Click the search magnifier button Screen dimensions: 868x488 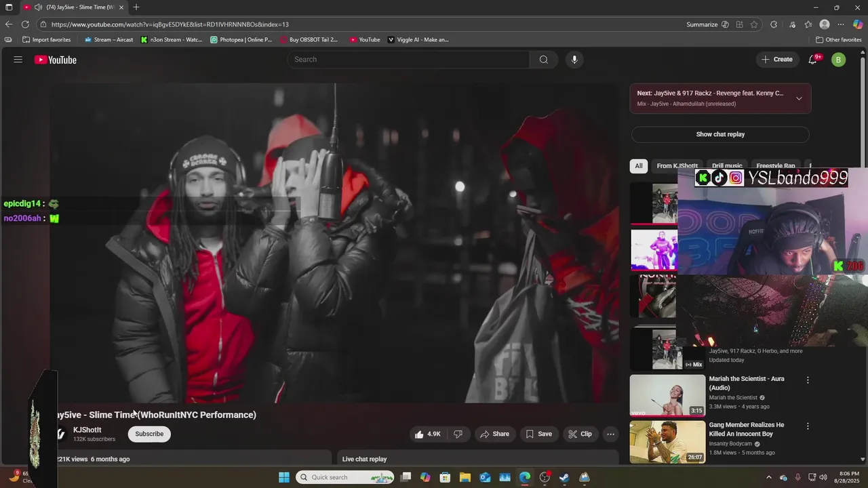tap(543, 60)
